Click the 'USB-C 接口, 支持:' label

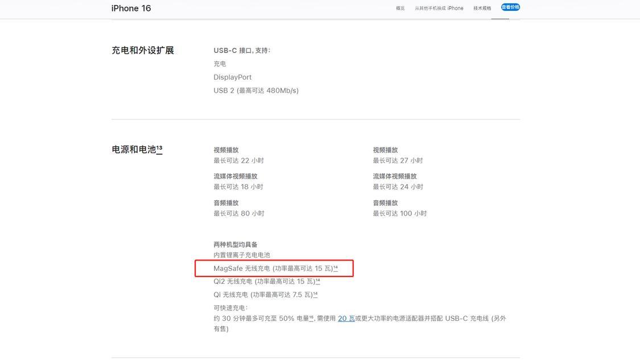coord(242,51)
